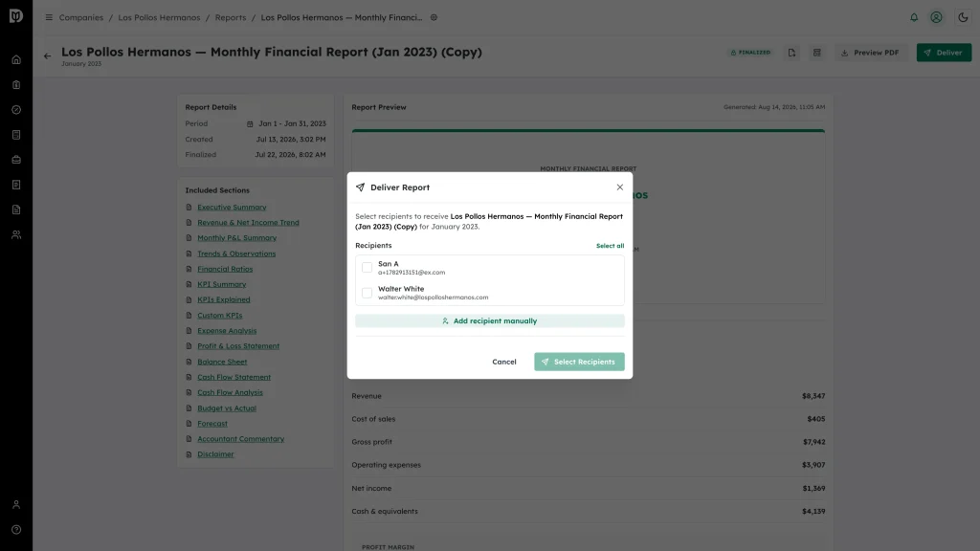Click the back arrow beside report title
980x551 pixels.
48,56
